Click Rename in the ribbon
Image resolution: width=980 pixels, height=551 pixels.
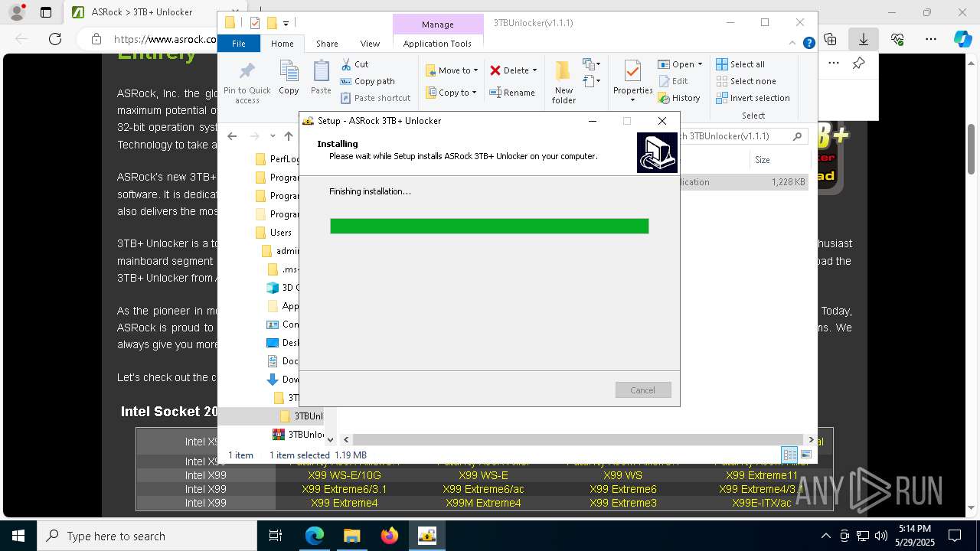(x=512, y=93)
